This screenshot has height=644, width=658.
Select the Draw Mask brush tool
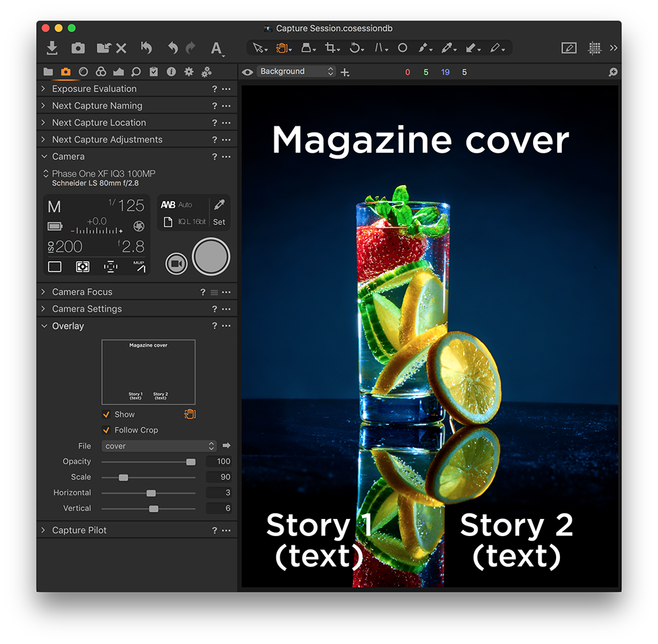point(423,47)
